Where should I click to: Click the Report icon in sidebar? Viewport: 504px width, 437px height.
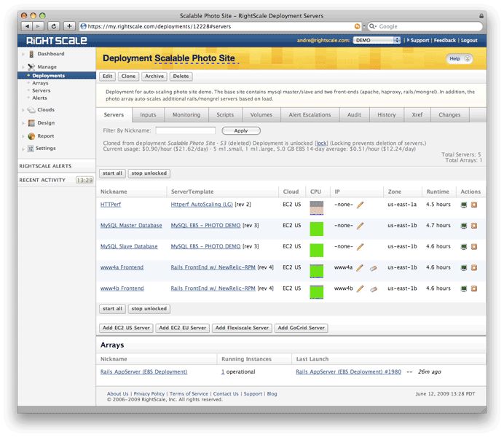(x=31, y=136)
